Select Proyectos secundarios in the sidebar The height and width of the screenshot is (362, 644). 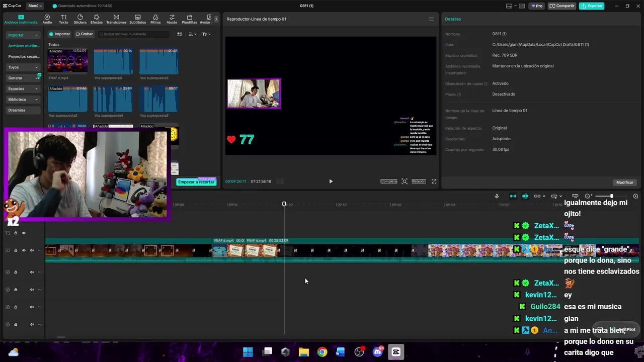tap(24, 57)
